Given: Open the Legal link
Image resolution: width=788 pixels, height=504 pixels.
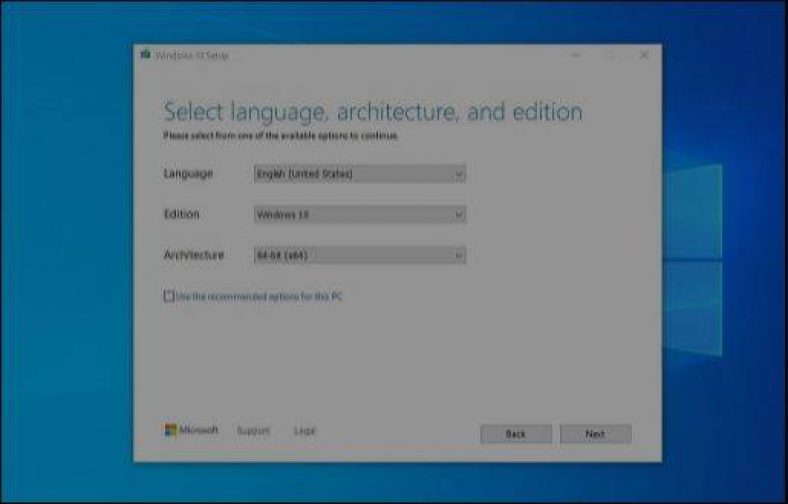Looking at the screenshot, I should [305, 431].
